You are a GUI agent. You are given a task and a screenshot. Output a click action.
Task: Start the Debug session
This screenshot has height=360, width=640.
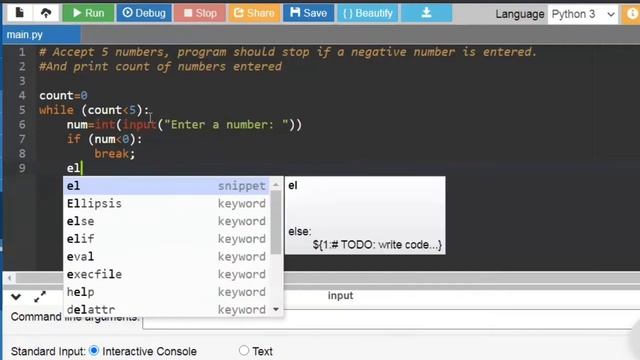144,13
